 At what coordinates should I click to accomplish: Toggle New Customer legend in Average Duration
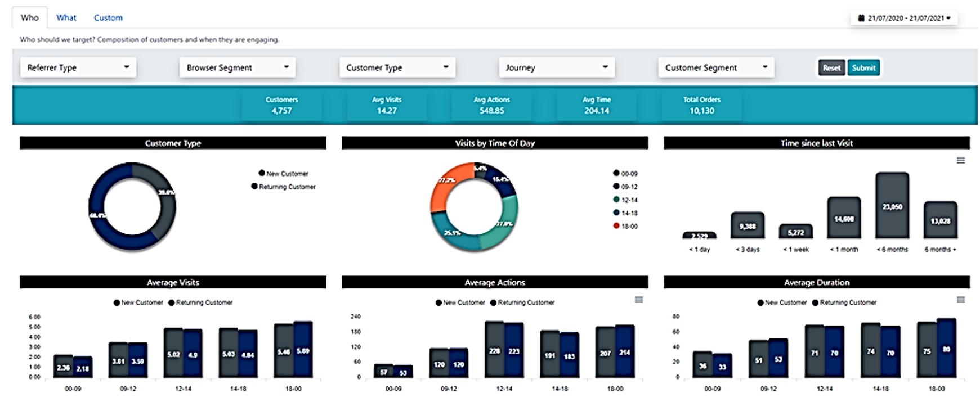(x=782, y=302)
